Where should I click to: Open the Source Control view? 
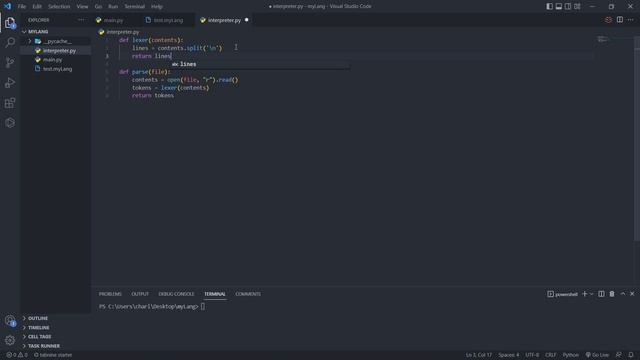[10, 62]
